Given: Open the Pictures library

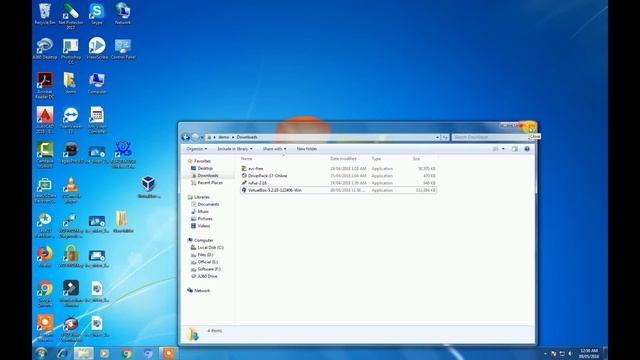Looking at the screenshot, I should pos(204,219).
